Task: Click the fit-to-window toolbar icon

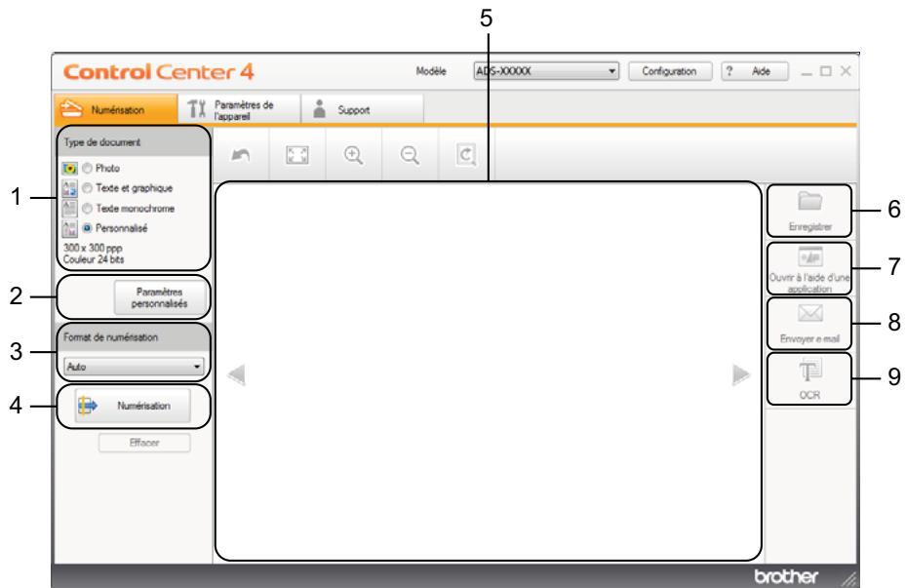Action: pos(297,155)
